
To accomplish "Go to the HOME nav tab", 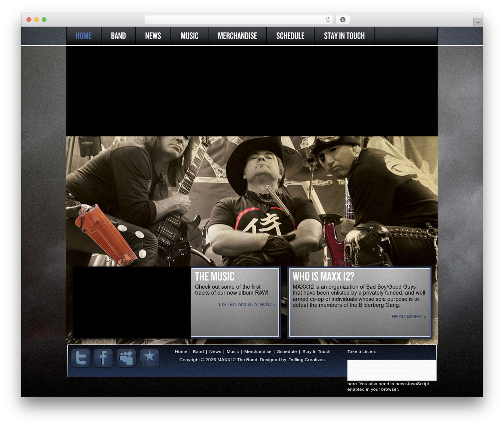I will 84,36.
